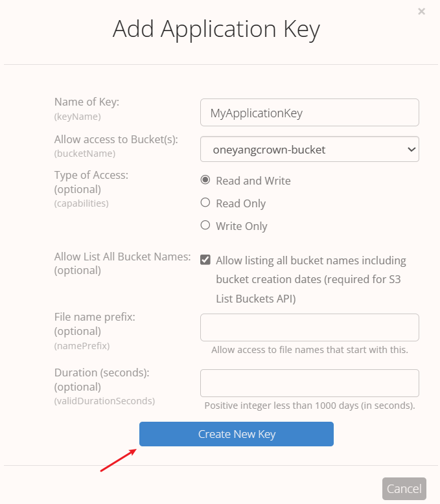Click the Add Application Key heading
The width and height of the screenshot is (440, 504).
point(216,29)
